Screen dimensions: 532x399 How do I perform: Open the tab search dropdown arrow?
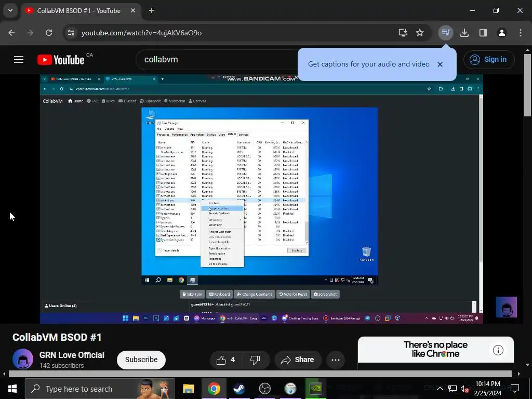(10, 10)
